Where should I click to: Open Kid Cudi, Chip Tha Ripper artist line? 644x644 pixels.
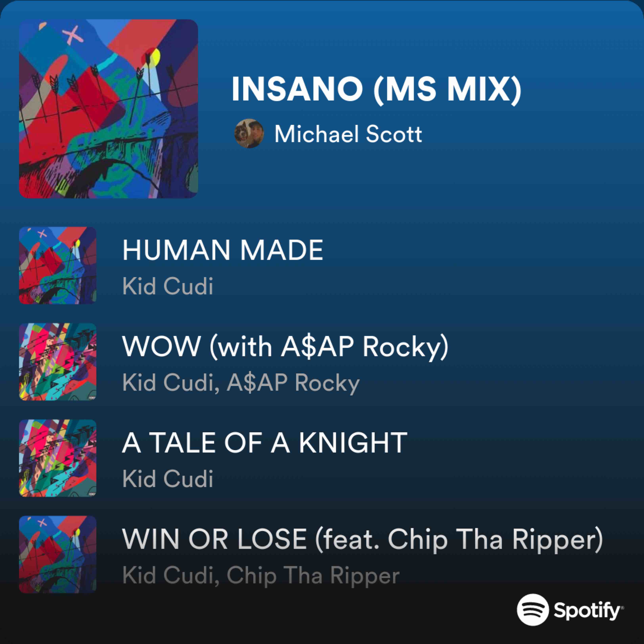point(261,576)
